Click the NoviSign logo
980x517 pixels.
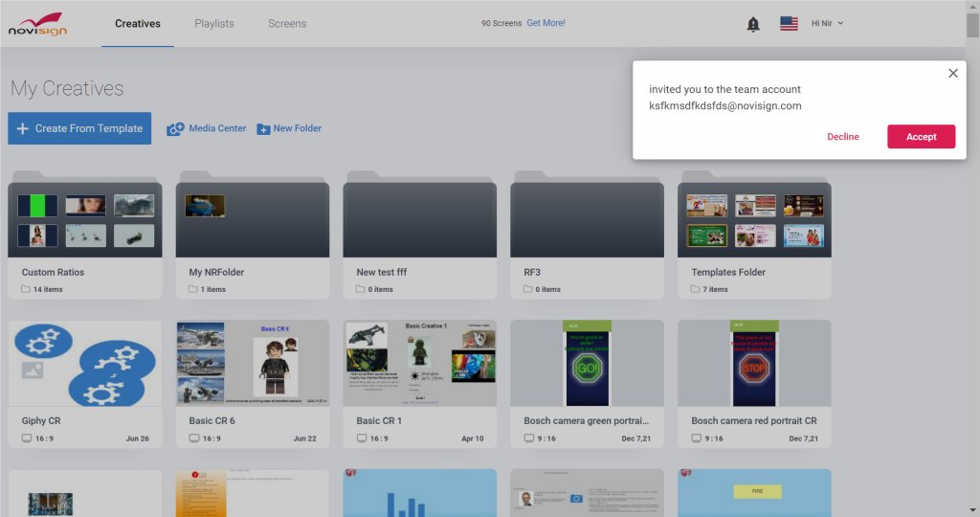pyautogui.click(x=37, y=24)
